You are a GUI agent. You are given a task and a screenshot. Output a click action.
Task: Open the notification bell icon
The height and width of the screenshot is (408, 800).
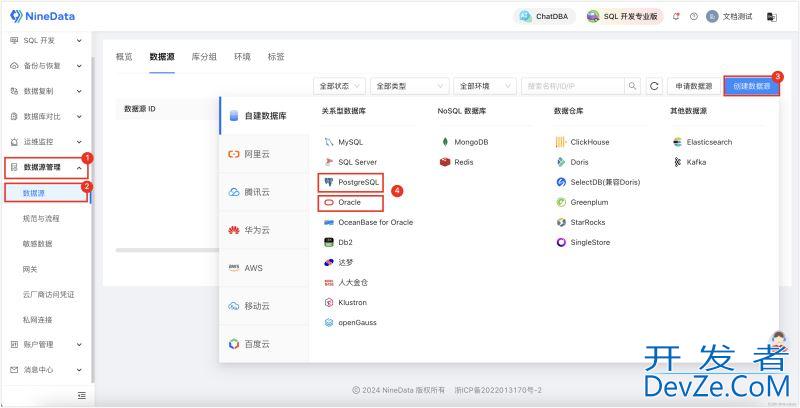point(676,17)
